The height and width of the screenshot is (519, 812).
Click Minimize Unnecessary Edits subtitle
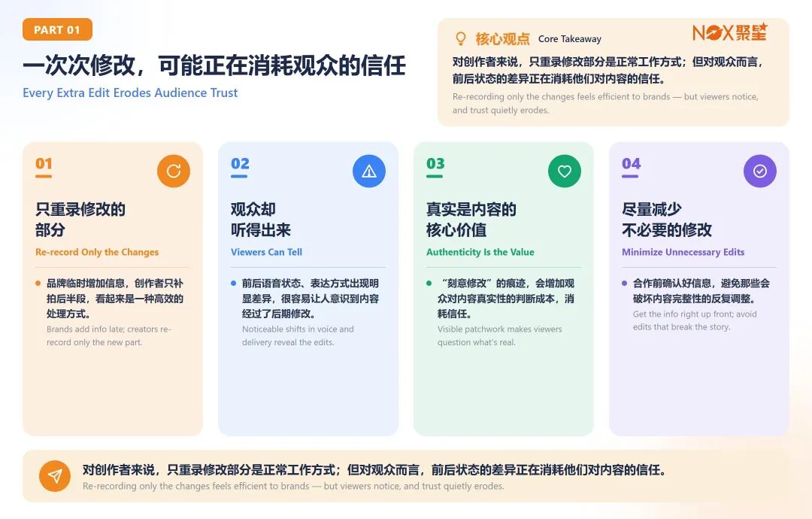click(683, 252)
